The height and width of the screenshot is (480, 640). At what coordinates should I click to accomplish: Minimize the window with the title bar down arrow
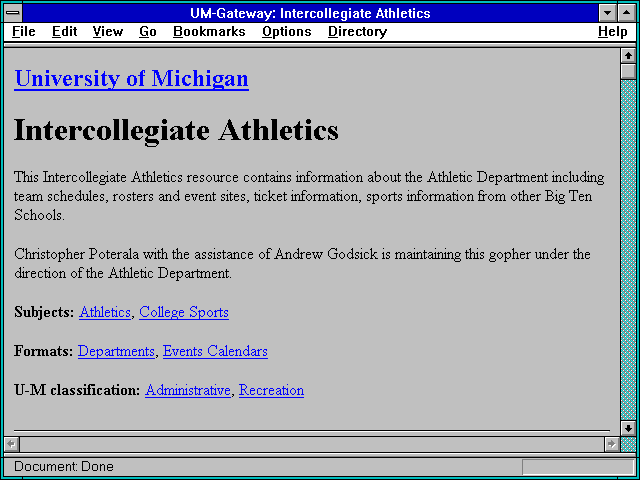[607, 13]
